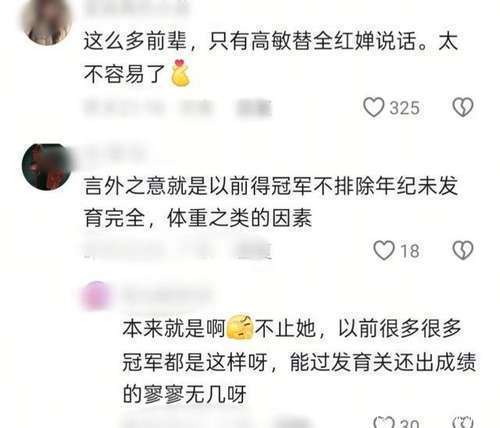Like the comment with 325 likes

(374, 108)
